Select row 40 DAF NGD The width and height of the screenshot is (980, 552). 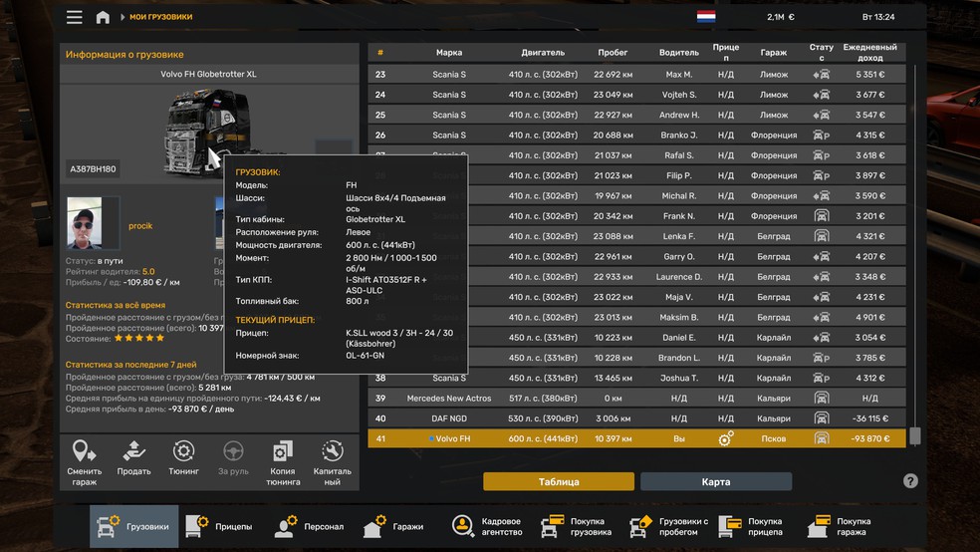(x=636, y=418)
